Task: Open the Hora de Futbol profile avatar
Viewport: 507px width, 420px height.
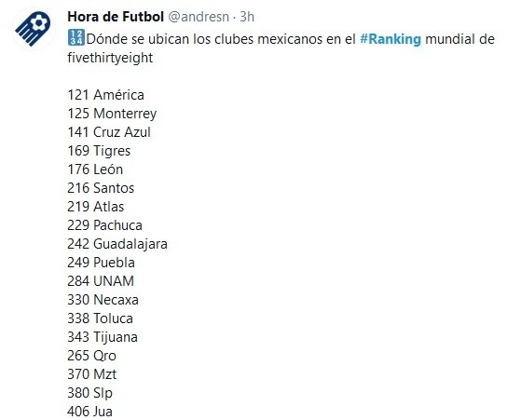Action: coord(34,29)
